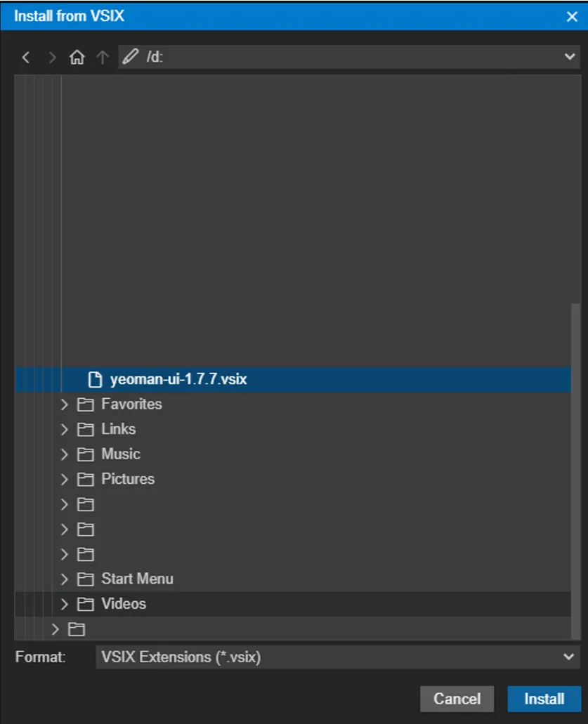Go to the home directory icon

click(x=77, y=58)
